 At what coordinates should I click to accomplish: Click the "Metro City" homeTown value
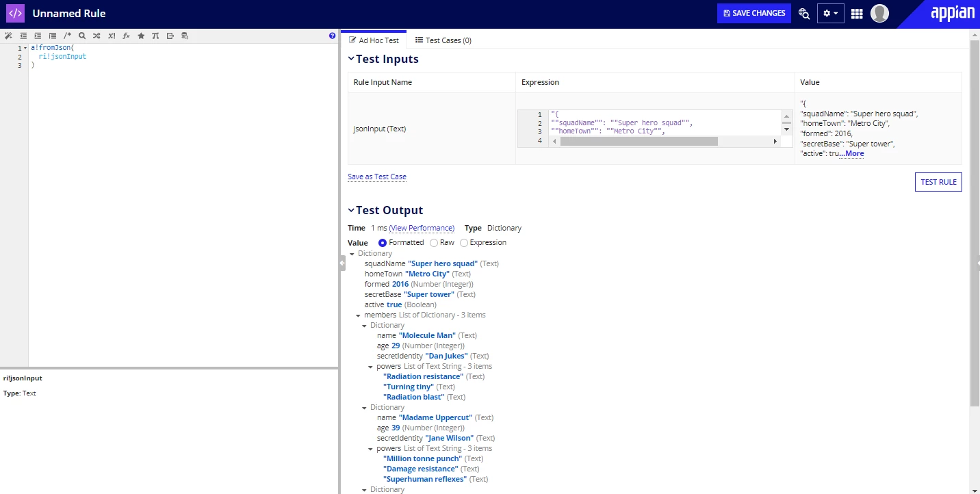427,274
